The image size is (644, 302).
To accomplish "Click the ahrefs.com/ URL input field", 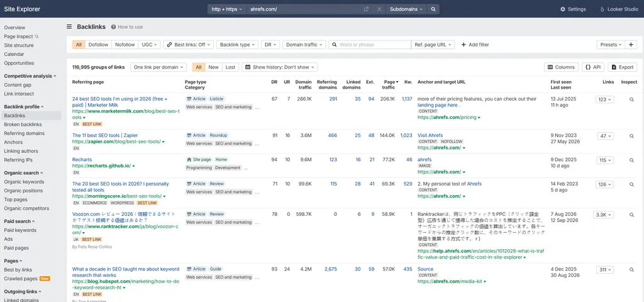I will tap(304, 9).
